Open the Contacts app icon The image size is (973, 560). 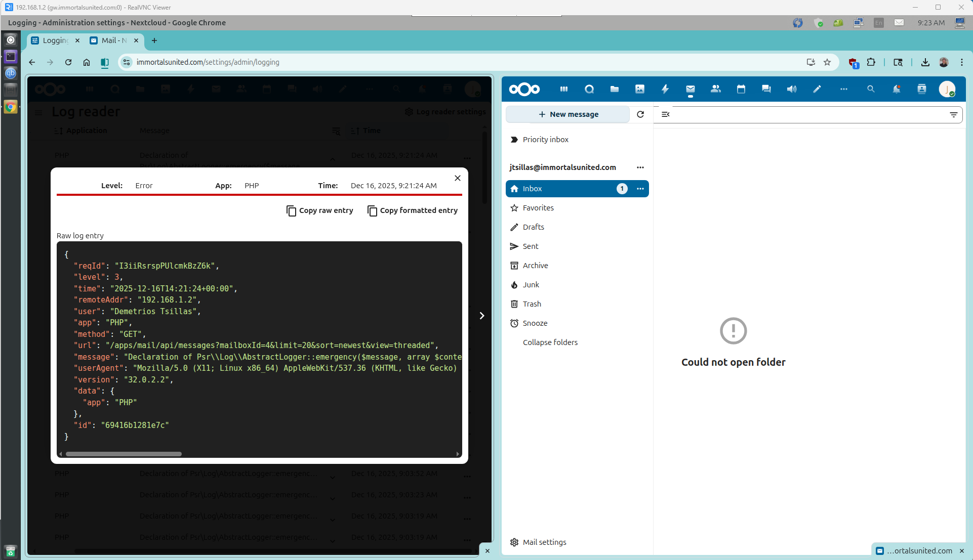pyautogui.click(x=715, y=89)
